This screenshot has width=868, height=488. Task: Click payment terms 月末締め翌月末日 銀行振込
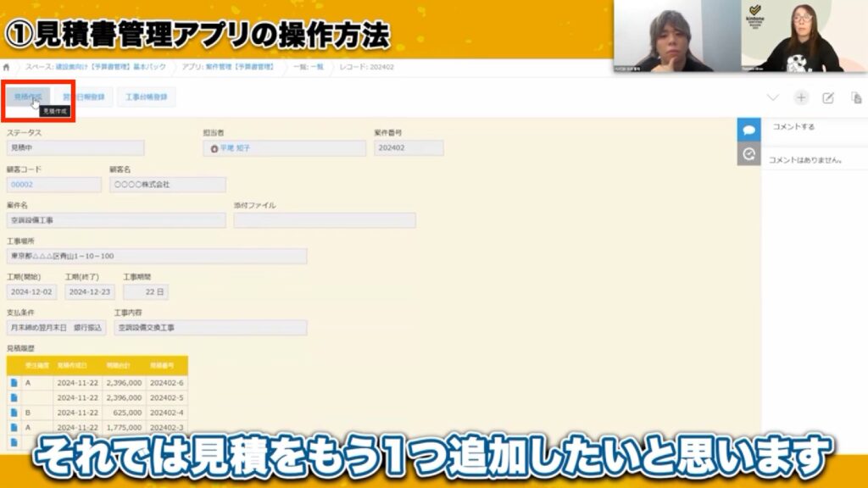(x=57, y=328)
